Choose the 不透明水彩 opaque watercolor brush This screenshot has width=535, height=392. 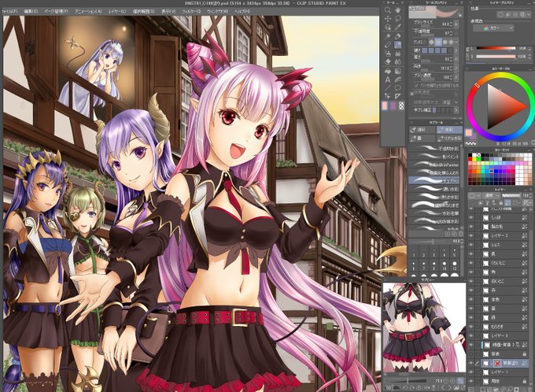(434, 149)
